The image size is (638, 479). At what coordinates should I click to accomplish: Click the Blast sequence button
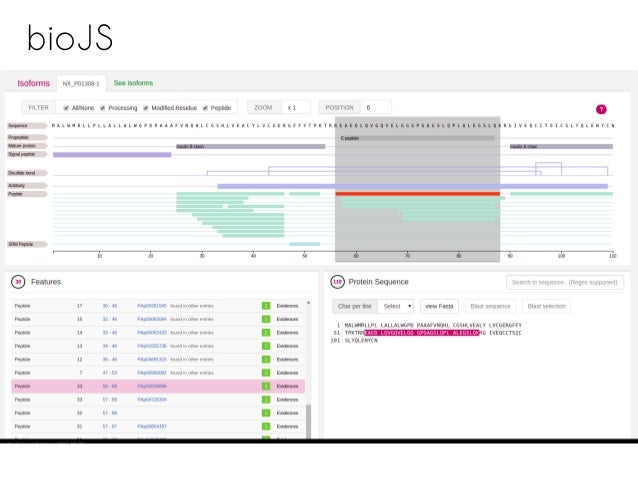pyautogui.click(x=490, y=306)
